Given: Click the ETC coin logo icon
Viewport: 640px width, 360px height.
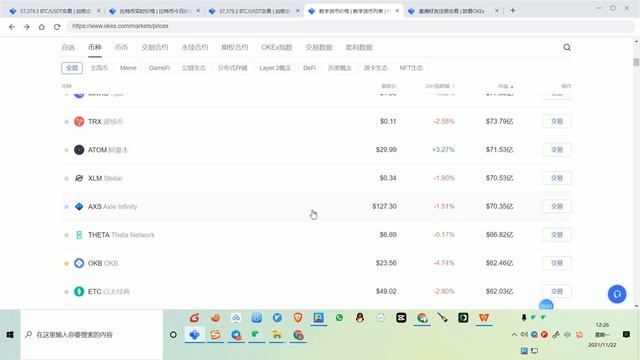Looking at the screenshot, I should pyautogui.click(x=79, y=291).
